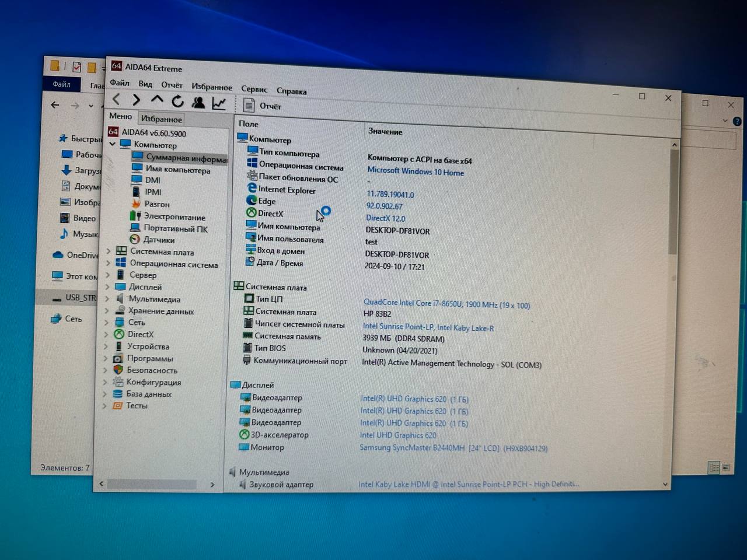
Task: Switch to the Избранное tab in left panel
Action: click(161, 118)
